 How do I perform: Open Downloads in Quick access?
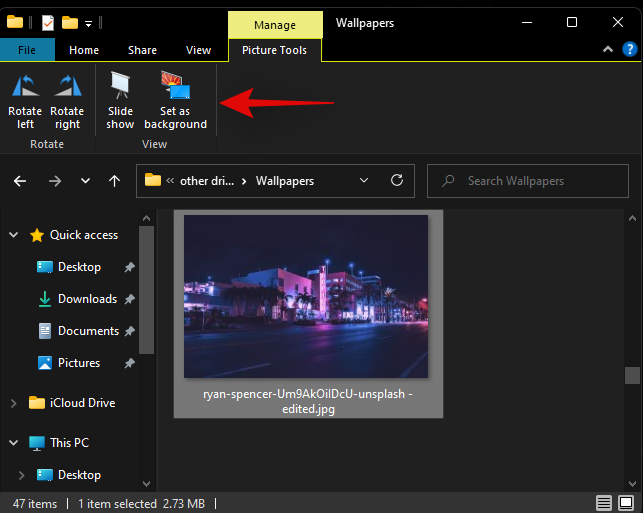click(x=87, y=299)
